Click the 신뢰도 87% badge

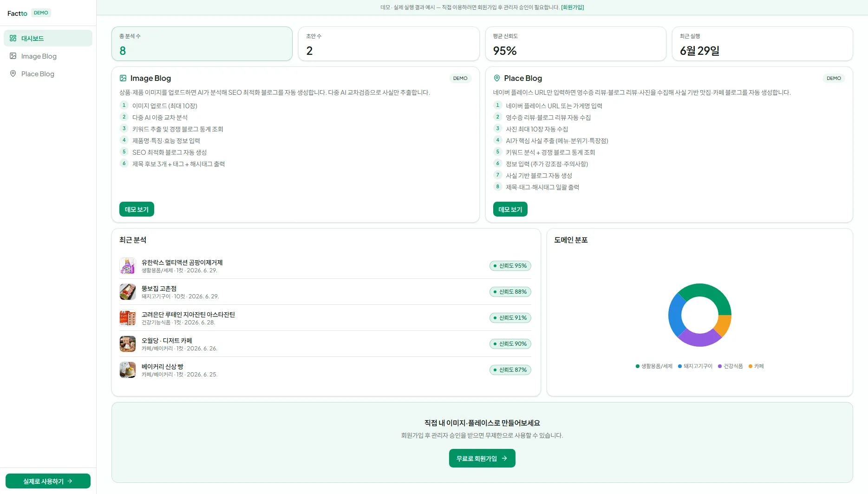click(510, 370)
